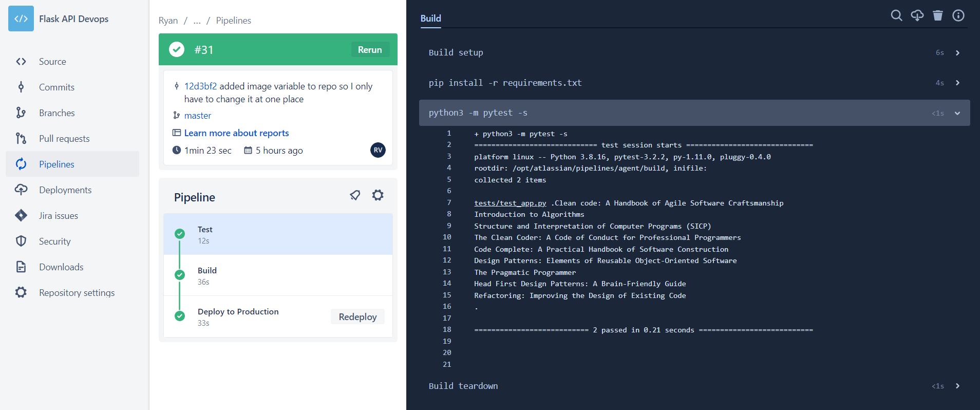Open Pull requests page
The width and height of the screenshot is (980, 410).
click(64, 139)
